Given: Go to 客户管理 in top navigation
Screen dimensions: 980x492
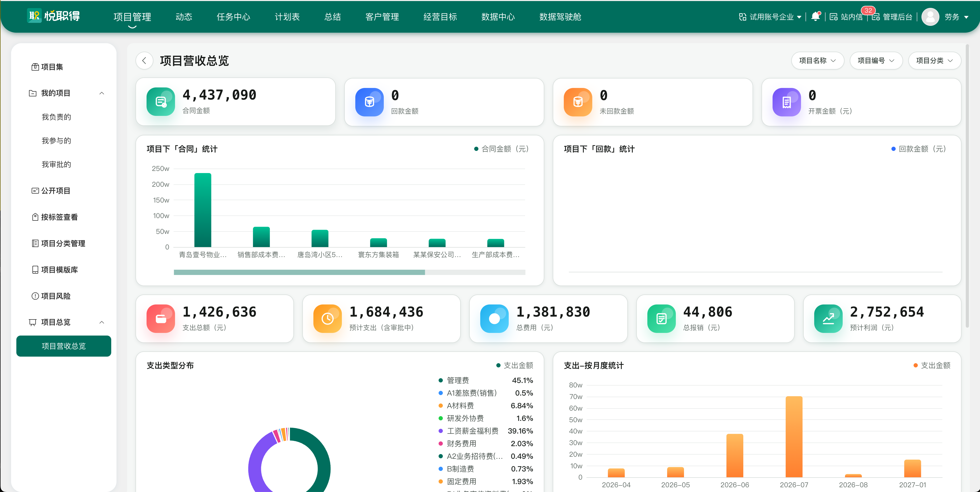Looking at the screenshot, I should [x=382, y=17].
